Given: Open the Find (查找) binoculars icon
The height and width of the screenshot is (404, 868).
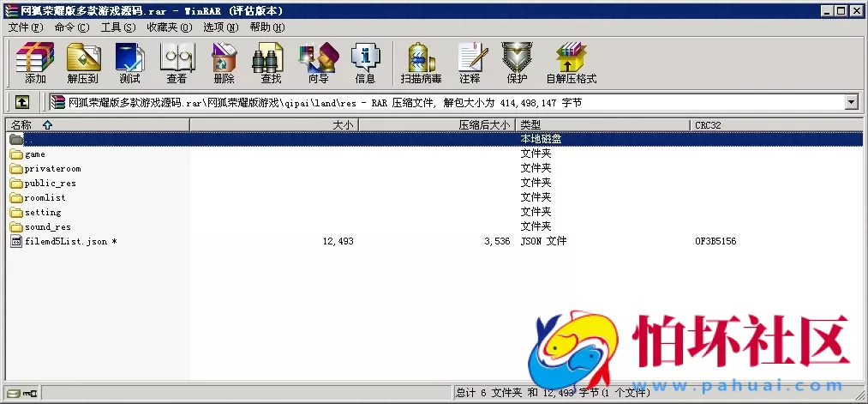Looking at the screenshot, I should [271, 63].
